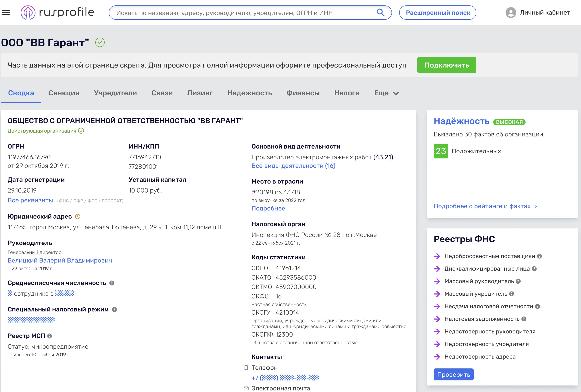The width and height of the screenshot is (581, 392).
Task: Click help icon beside Среднесписочная численность
Action: tap(112, 283)
